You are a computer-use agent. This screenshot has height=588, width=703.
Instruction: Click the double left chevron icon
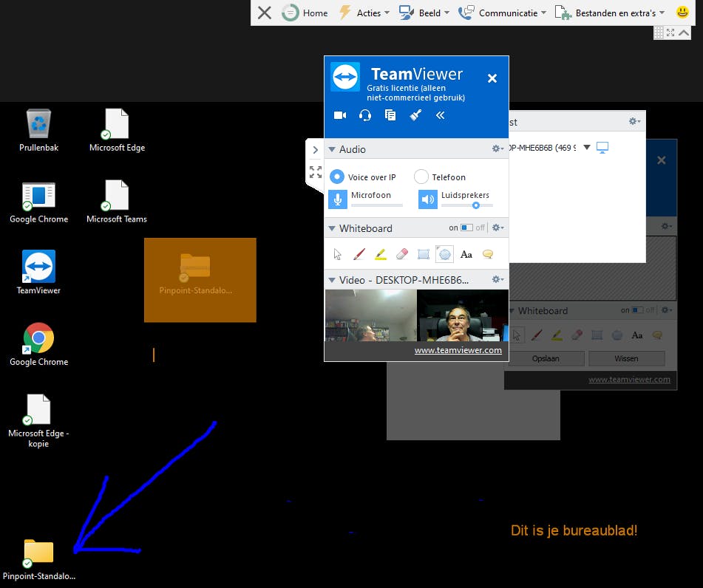click(x=440, y=115)
